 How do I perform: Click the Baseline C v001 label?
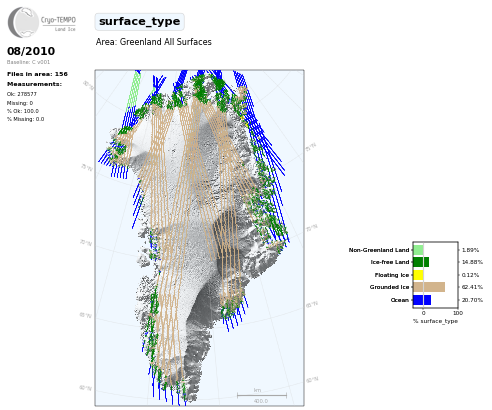28,62
